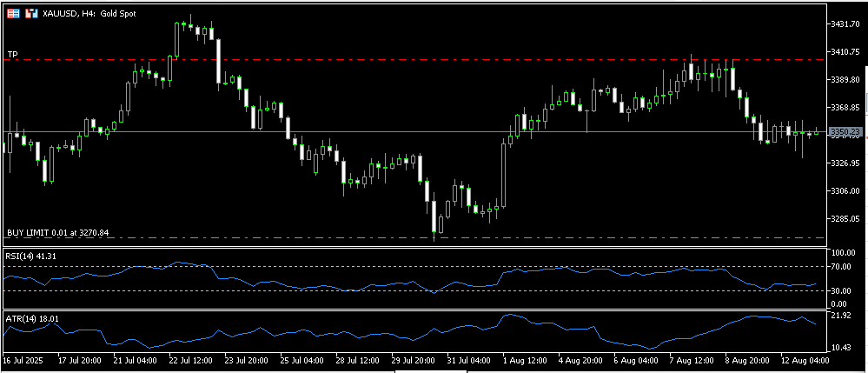
Task: Click the 3389.80 price scale value
Action: pos(845,80)
